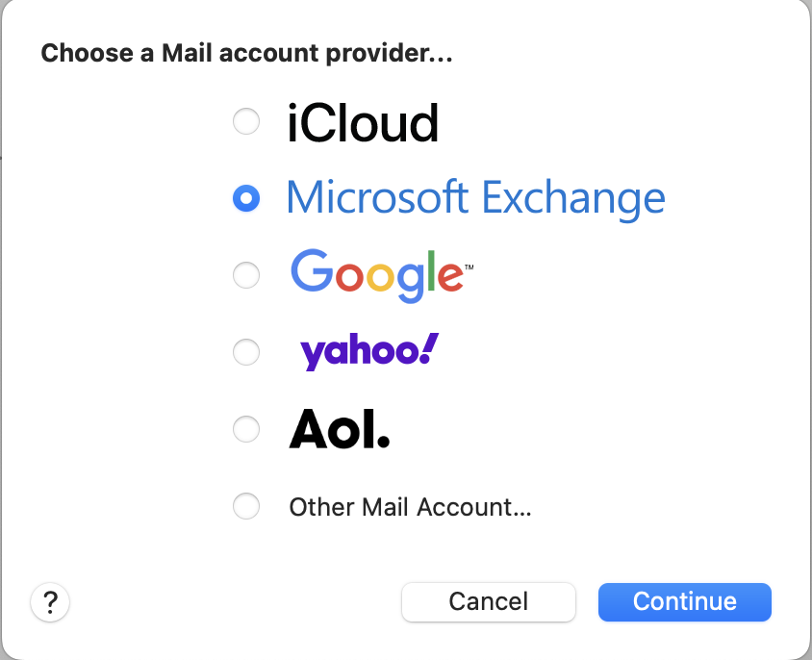Click the iCloud logo
This screenshot has height=660, width=812.
(x=363, y=123)
